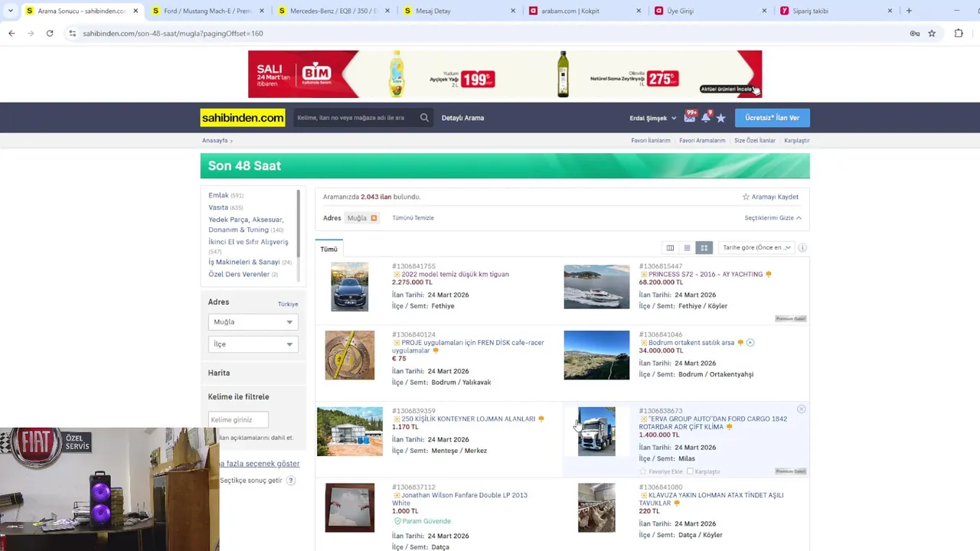Open the Jonathan Wilson Fanfare listing title
The image size is (980, 551).
[459, 499]
